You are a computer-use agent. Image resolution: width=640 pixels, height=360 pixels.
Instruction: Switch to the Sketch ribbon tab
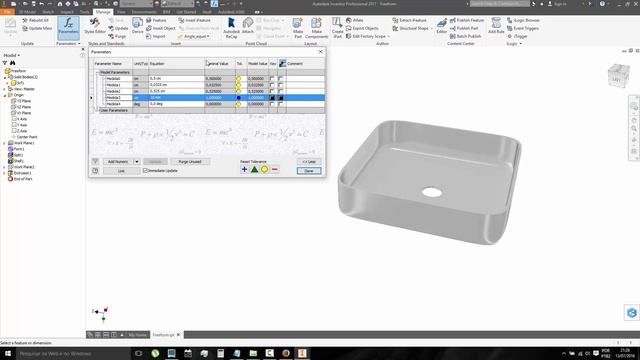point(48,12)
